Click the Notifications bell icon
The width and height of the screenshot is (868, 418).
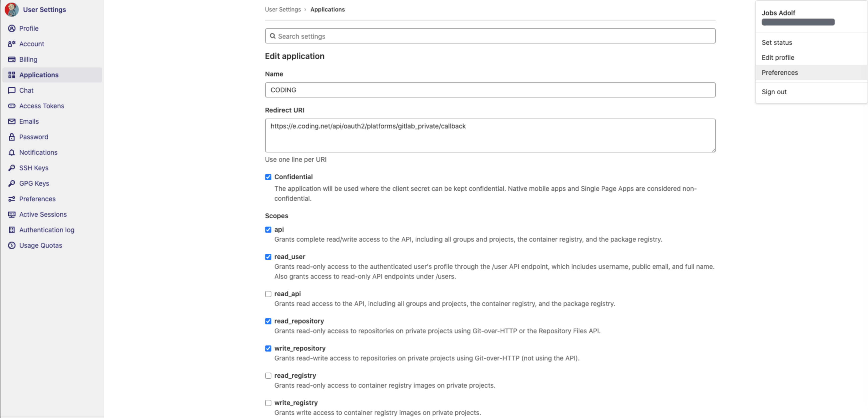pyautogui.click(x=12, y=152)
